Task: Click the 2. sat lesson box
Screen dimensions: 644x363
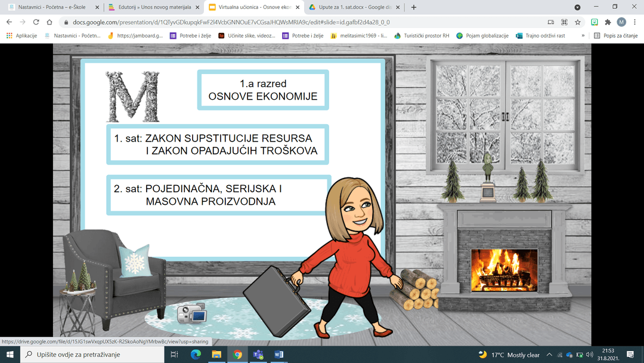Action: [218, 195]
